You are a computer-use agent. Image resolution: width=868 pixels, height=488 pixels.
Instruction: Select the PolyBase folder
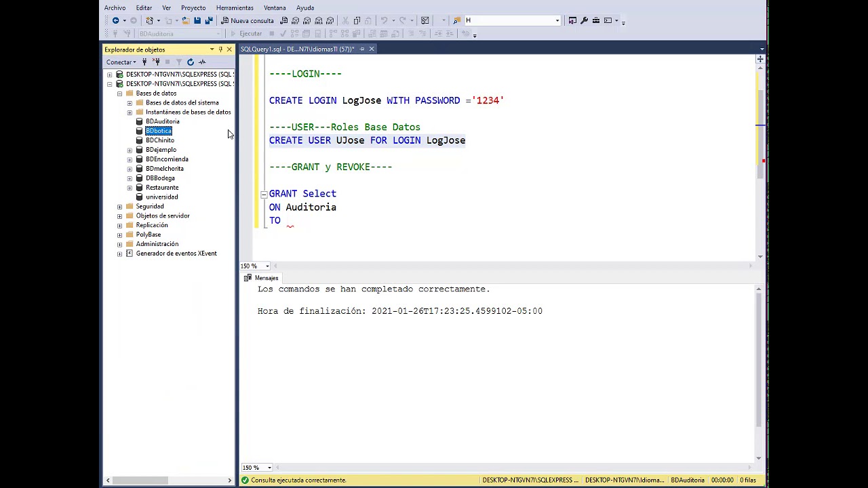click(149, 235)
